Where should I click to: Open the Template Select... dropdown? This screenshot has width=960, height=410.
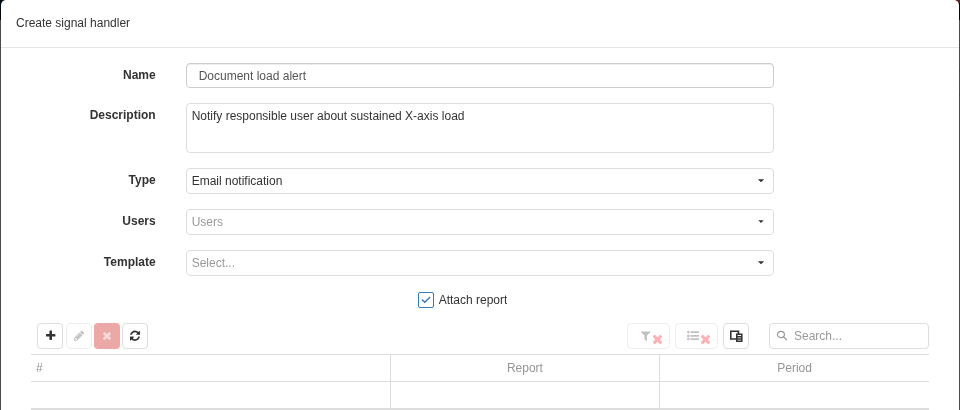480,263
